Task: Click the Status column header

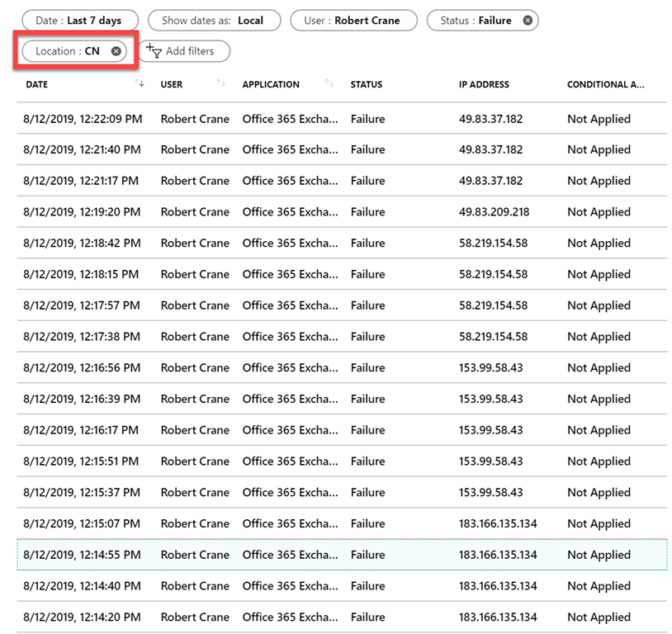Action: (x=366, y=84)
